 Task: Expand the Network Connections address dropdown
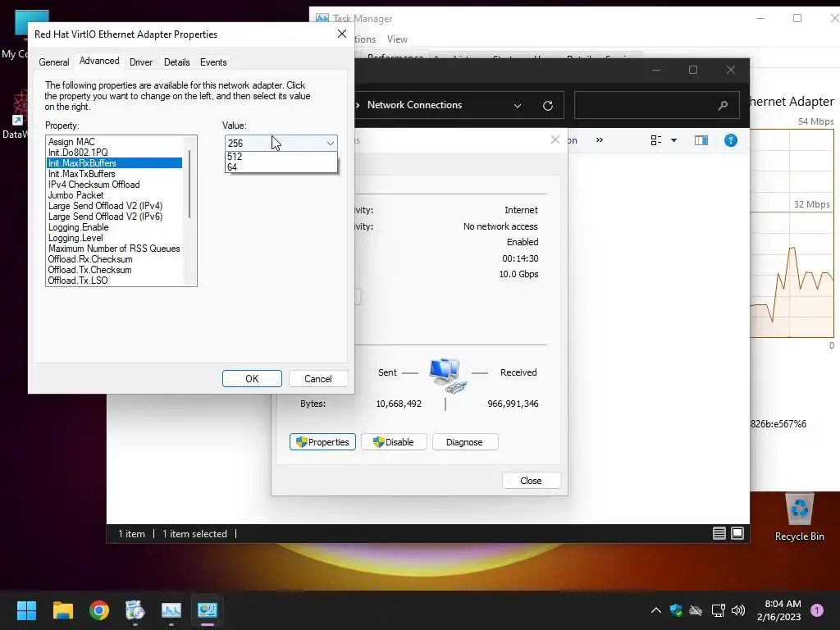(x=518, y=106)
